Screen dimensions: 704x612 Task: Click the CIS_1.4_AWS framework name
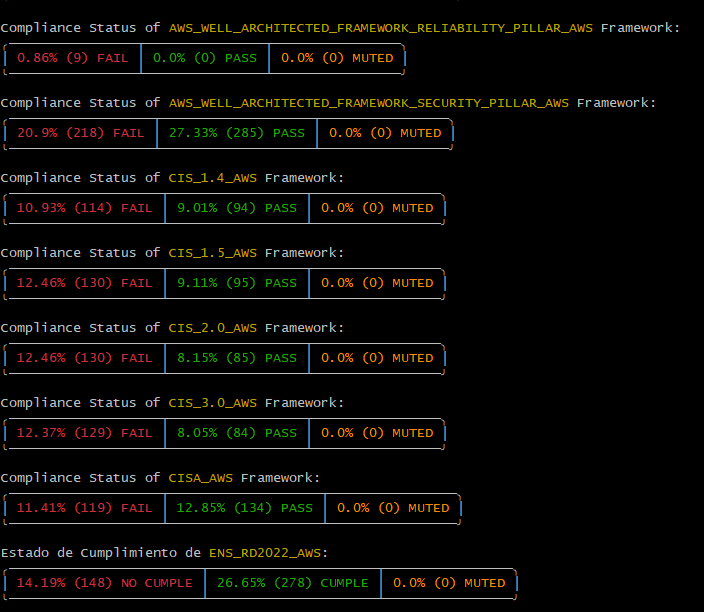coord(212,178)
